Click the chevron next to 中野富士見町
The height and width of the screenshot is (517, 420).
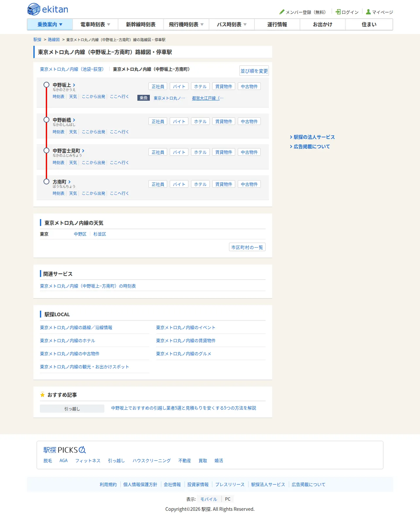tap(83, 151)
